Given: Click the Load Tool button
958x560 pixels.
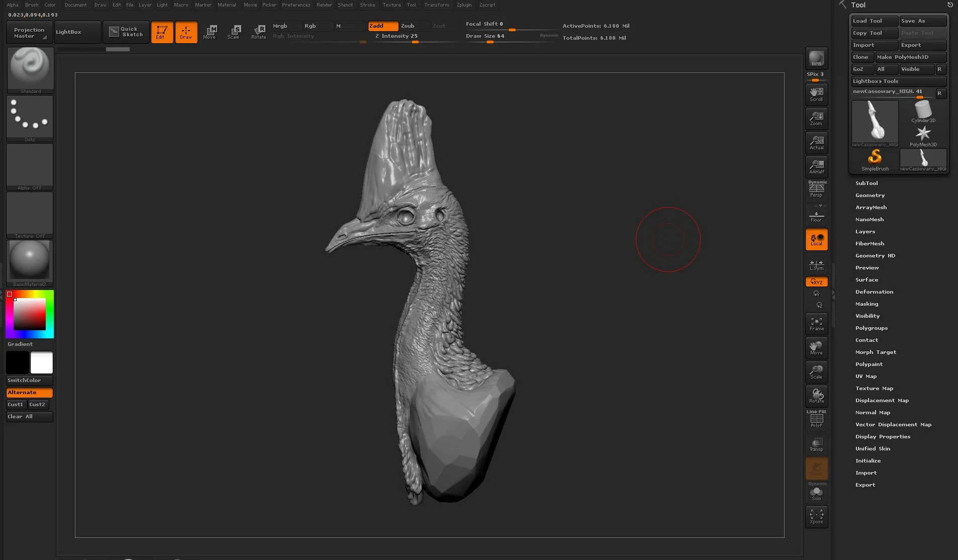Looking at the screenshot, I should 874,21.
